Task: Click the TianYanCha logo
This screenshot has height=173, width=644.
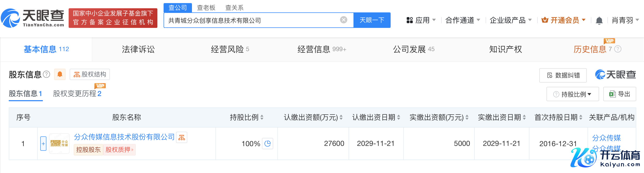Action: pos(33,18)
